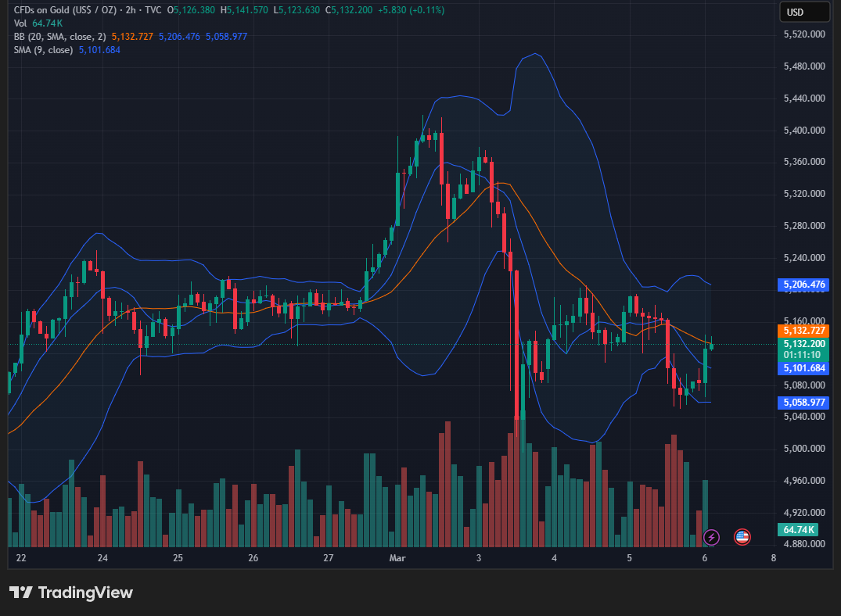Select the SMA (9, close) indicator legend
The height and width of the screenshot is (616, 841).
pos(43,49)
